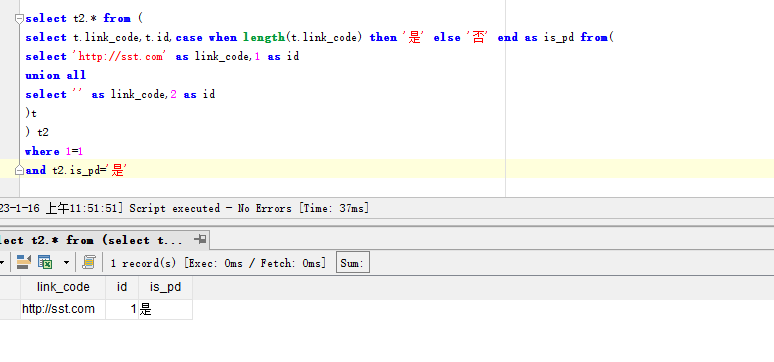The image size is (774, 362).
Task: Click the script/scroll document toolbar icon
Action: (x=89, y=262)
